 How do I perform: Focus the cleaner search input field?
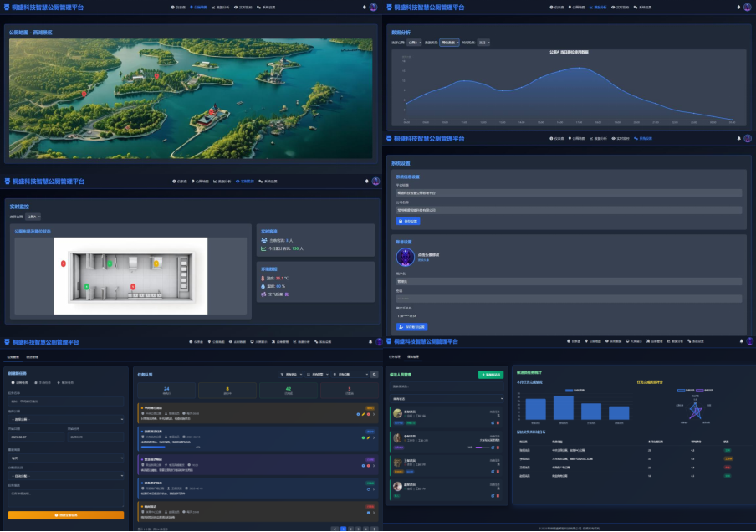click(447, 386)
